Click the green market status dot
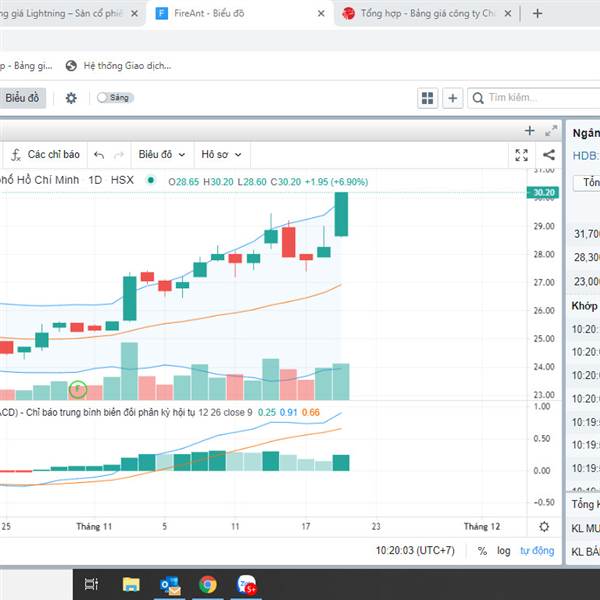 tap(151, 180)
